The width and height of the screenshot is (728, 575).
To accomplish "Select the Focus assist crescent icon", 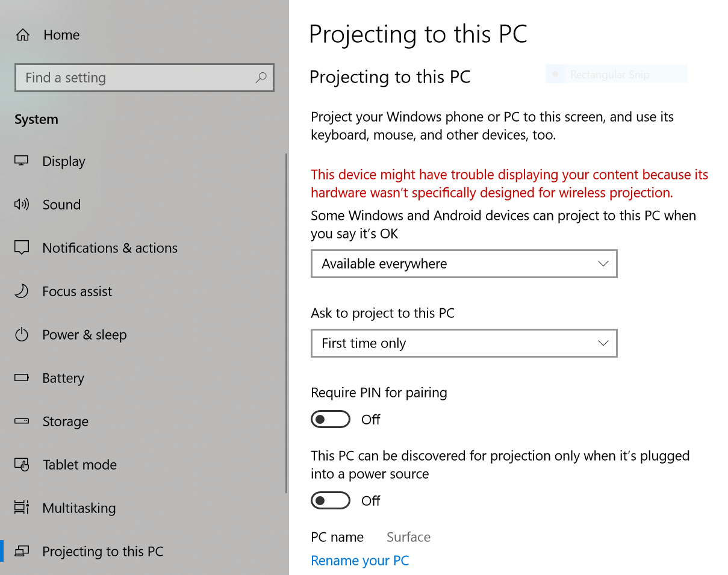I will 22,291.
